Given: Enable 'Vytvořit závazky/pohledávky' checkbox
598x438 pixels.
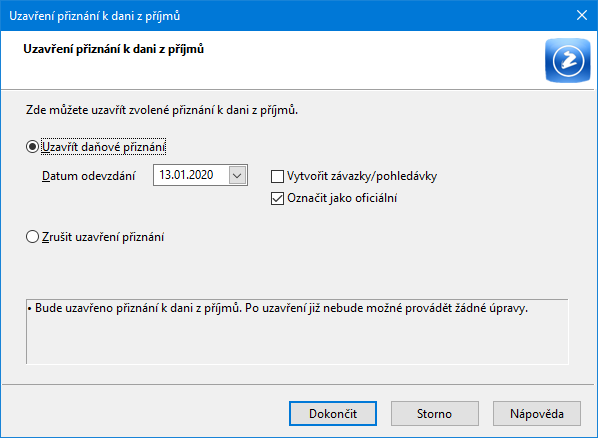Looking at the screenshot, I should [x=277, y=176].
